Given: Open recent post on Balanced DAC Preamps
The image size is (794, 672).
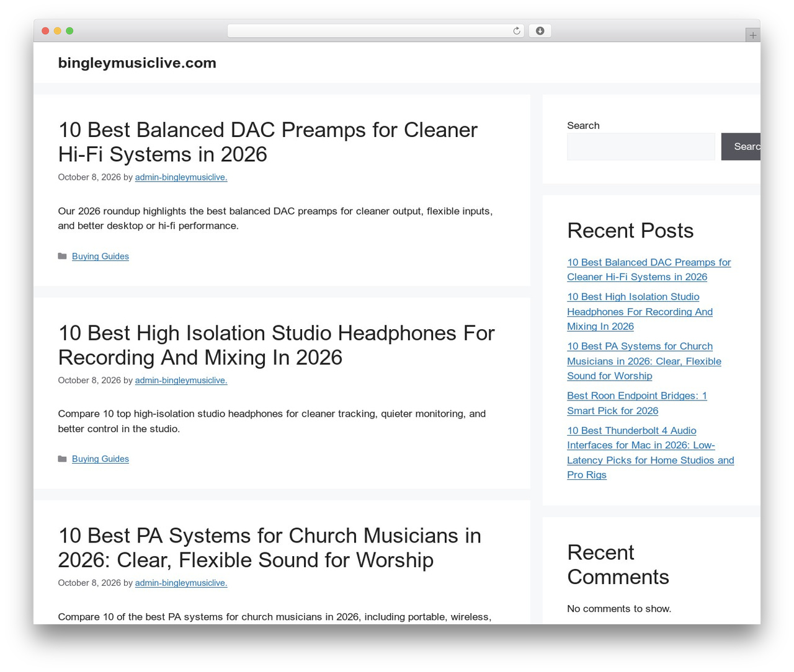Looking at the screenshot, I should tap(649, 270).
